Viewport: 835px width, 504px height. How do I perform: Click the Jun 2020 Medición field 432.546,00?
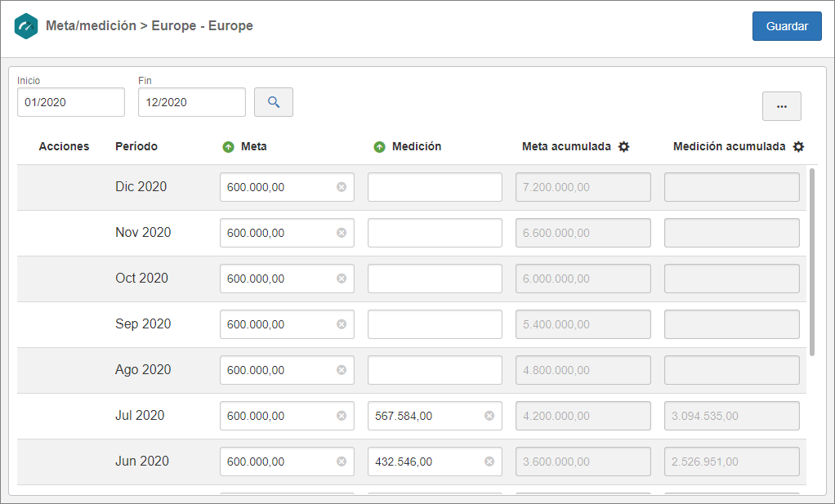[435, 462]
